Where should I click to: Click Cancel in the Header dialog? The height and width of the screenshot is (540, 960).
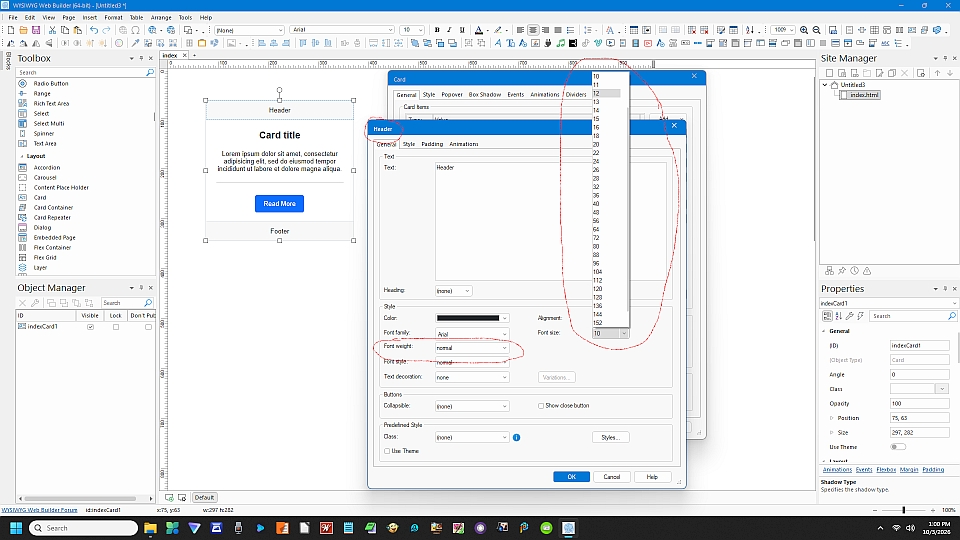612,477
